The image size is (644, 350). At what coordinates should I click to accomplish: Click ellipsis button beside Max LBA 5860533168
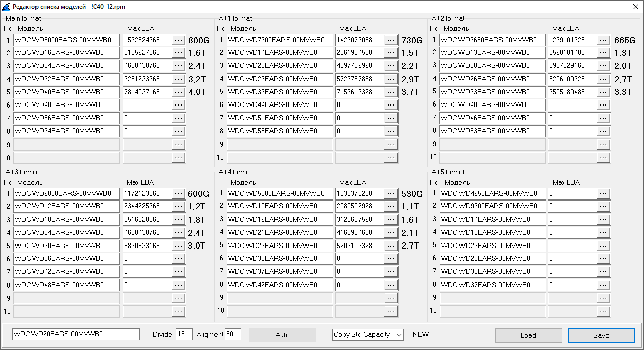pyautogui.click(x=178, y=247)
